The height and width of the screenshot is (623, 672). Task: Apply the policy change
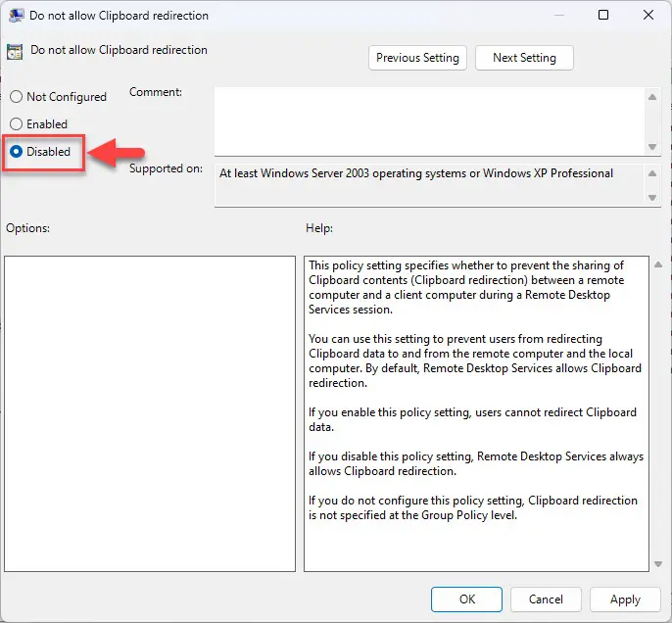pyautogui.click(x=625, y=599)
